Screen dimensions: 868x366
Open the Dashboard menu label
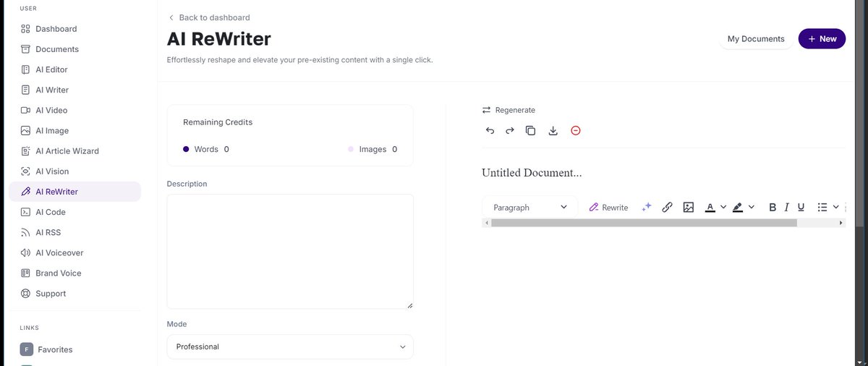pos(56,29)
